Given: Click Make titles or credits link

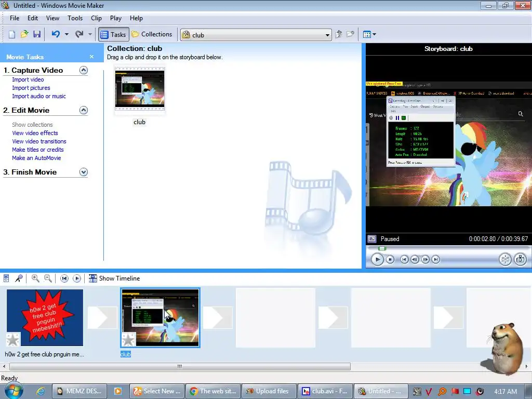Looking at the screenshot, I should coord(37,150).
